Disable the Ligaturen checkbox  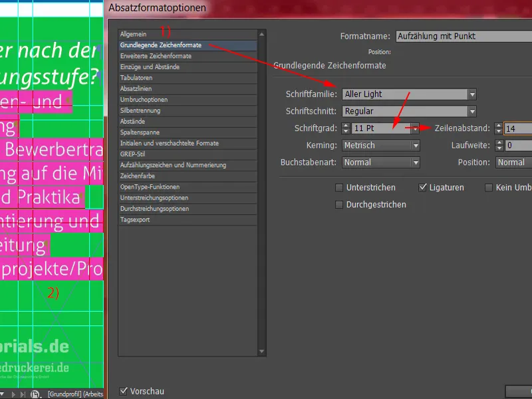[422, 188]
